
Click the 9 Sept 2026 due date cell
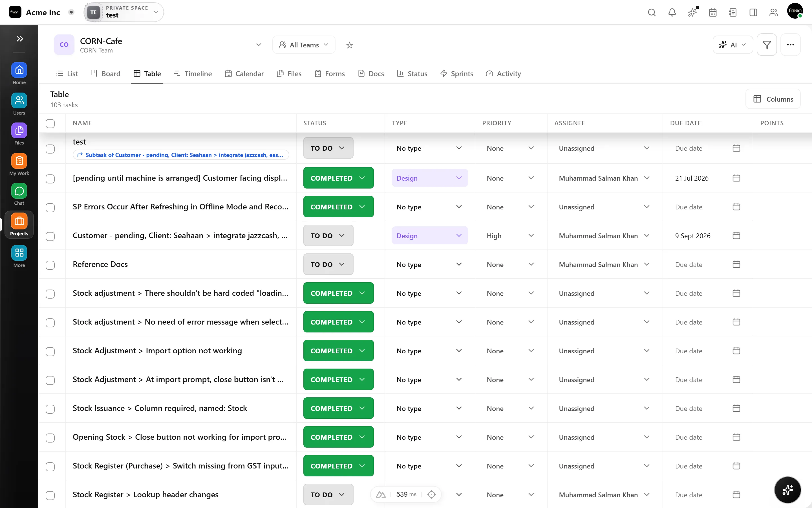707,236
